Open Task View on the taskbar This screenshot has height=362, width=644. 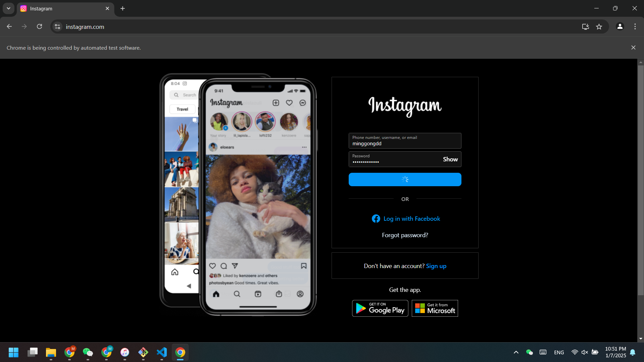[x=33, y=352]
